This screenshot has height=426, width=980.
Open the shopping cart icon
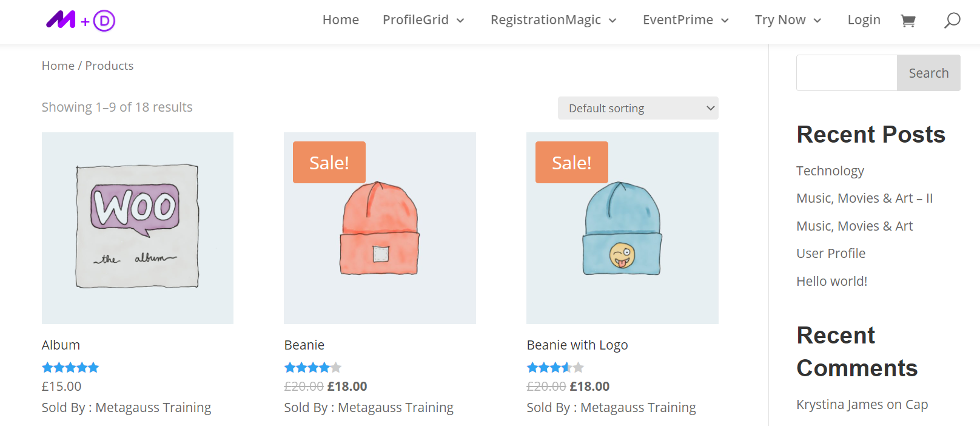[x=908, y=20]
